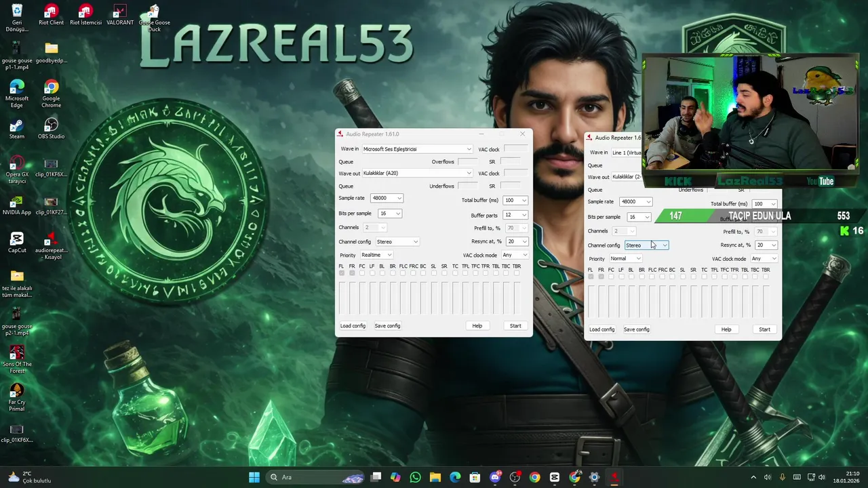This screenshot has width=868, height=488.
Task: Click the Ara search box on taskbar
Action: 315,477
